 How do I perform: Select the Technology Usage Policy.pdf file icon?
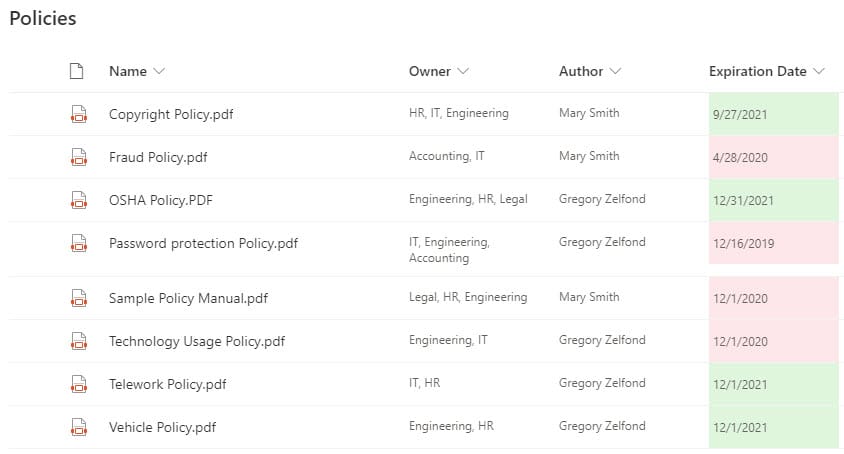point(79,341)
